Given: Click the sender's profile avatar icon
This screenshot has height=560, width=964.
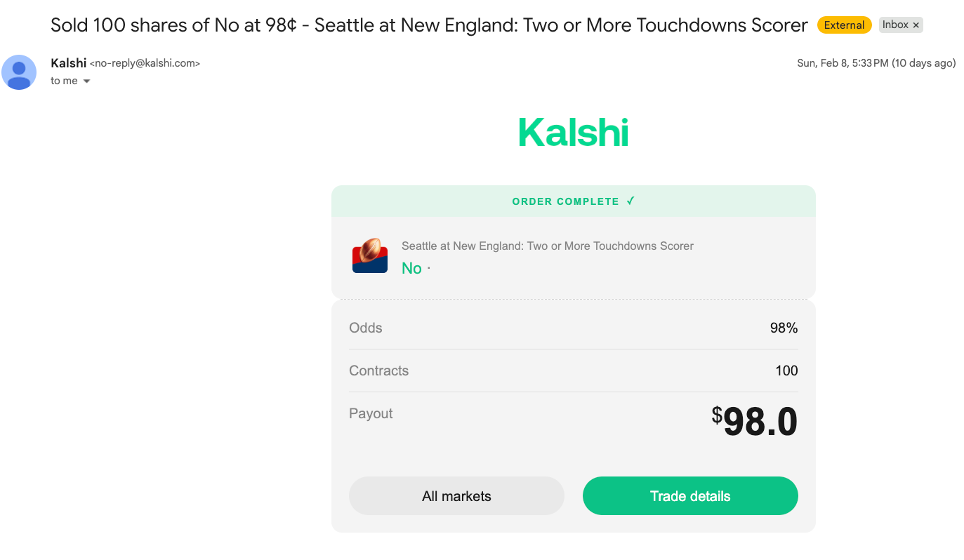Looking at the screenshot, I should click(19, 72).
